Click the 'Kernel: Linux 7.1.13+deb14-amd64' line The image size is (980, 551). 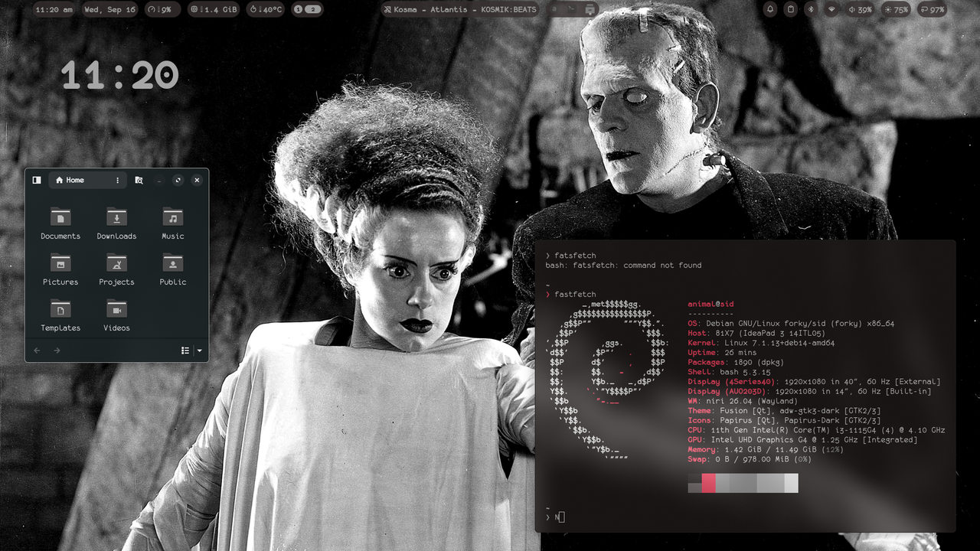[x=761, y=343]
